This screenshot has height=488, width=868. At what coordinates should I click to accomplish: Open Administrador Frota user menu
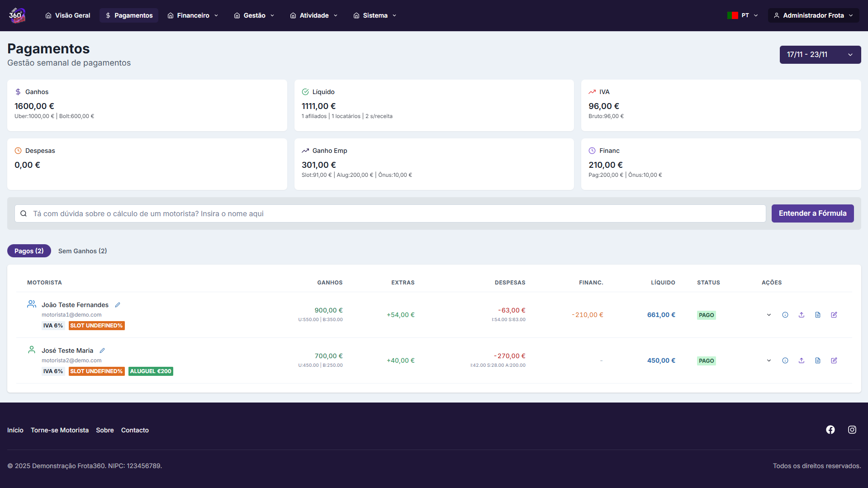813,15
